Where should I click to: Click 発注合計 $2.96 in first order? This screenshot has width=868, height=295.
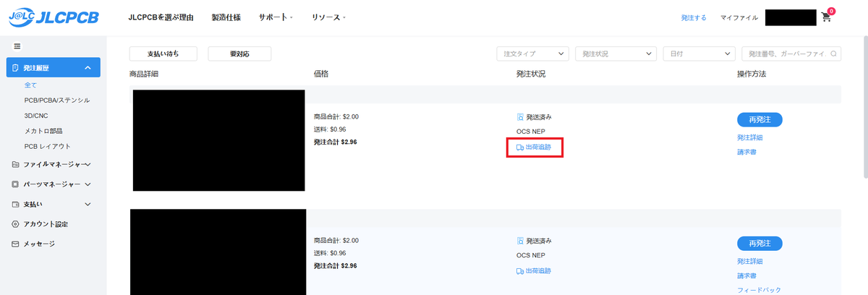click(x=335, y=142)
